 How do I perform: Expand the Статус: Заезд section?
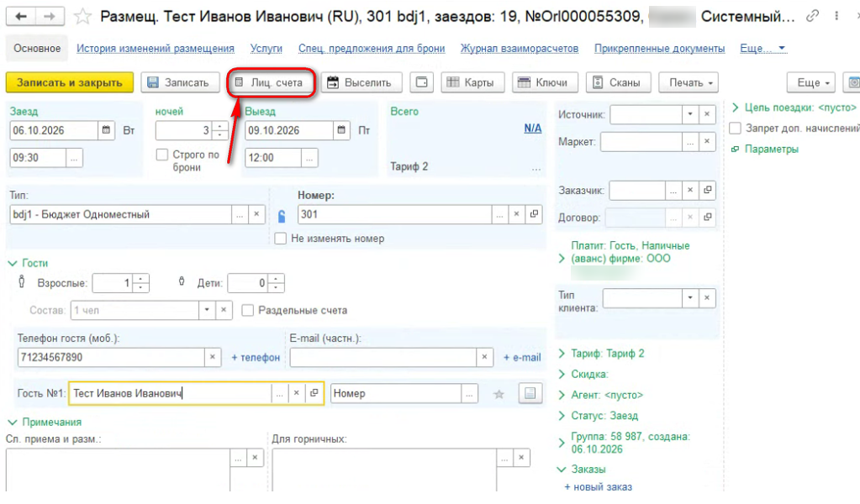[562, 416]
